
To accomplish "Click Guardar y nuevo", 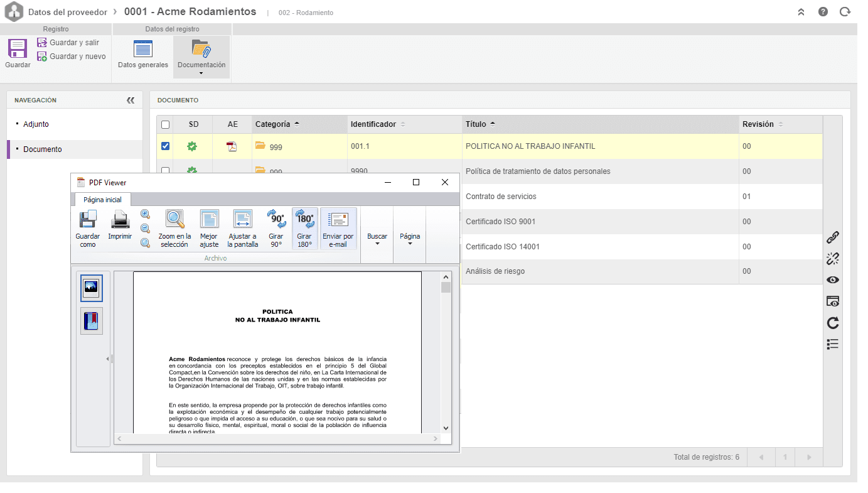I will point(71,57).
